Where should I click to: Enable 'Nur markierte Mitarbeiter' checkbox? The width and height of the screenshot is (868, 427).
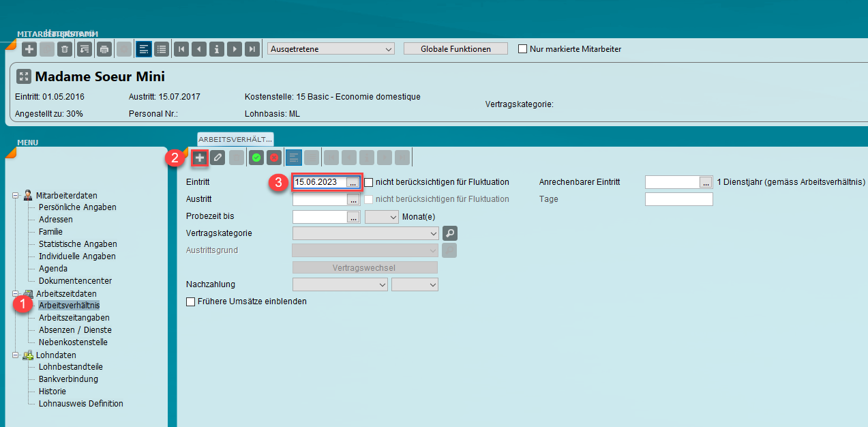[x=523, y=49]
